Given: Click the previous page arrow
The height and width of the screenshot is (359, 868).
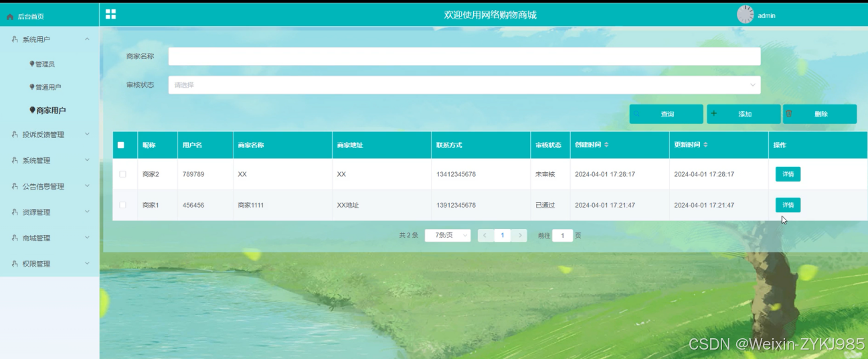Looking at the screenshot, I should (x=485, y=236).
